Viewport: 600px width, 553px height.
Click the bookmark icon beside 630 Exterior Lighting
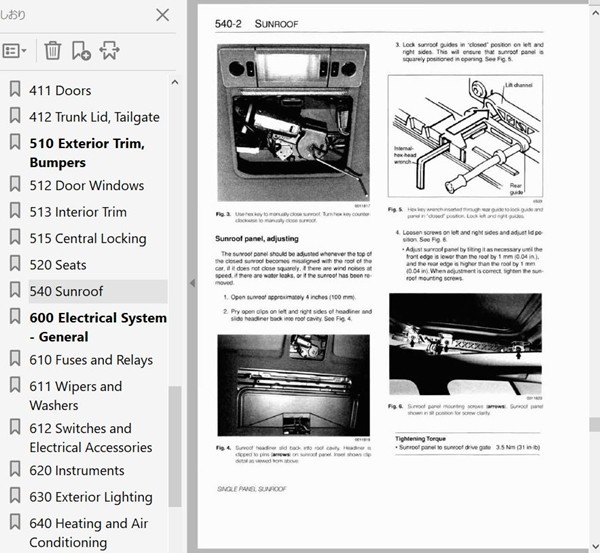pos(15,495)
